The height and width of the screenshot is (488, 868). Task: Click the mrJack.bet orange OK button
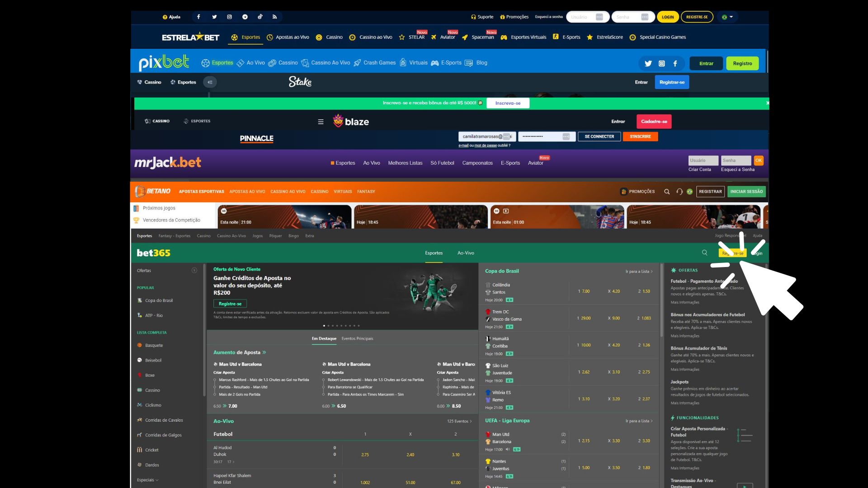point(758,160)
